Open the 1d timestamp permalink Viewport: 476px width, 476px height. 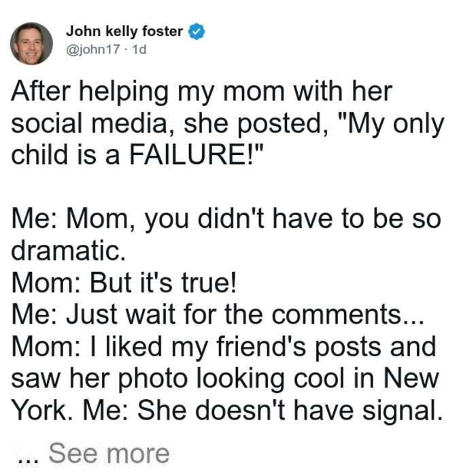[x=139, y=49]
